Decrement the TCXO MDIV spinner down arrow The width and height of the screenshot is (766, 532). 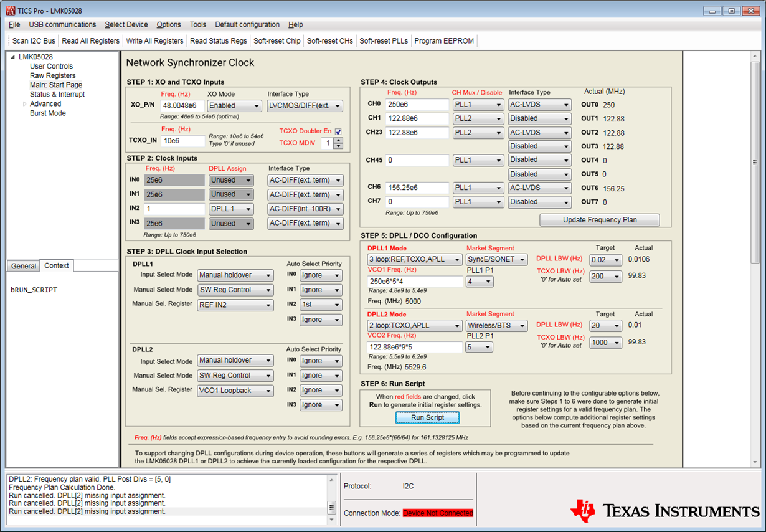click(338, 146)
